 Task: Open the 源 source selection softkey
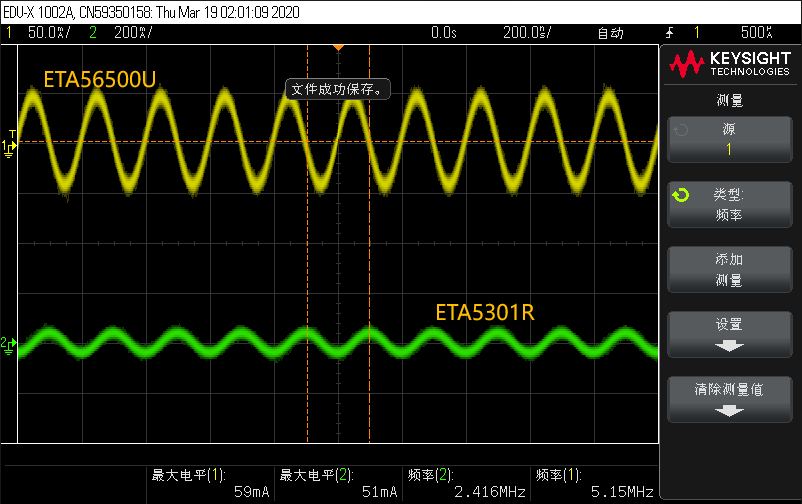[729, 139]
